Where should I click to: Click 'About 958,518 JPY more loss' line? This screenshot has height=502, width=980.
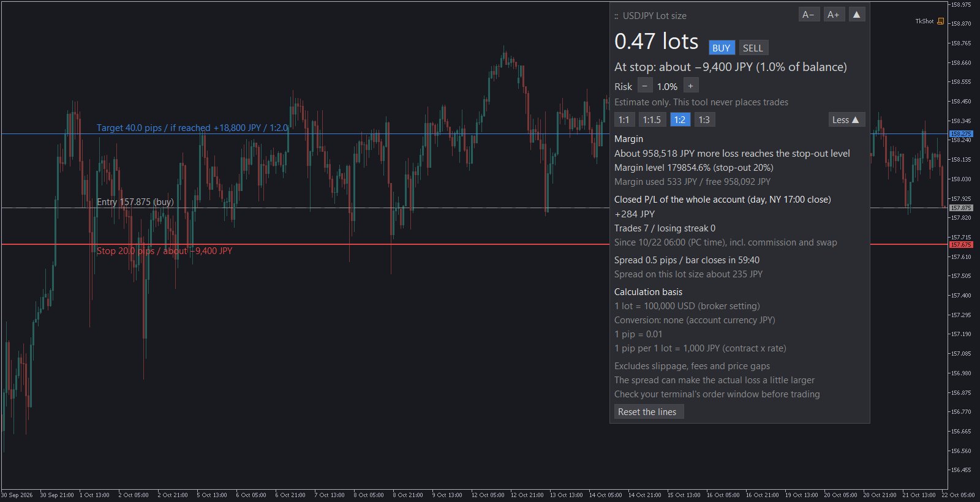pyautogui.click(x=732, y=154)
